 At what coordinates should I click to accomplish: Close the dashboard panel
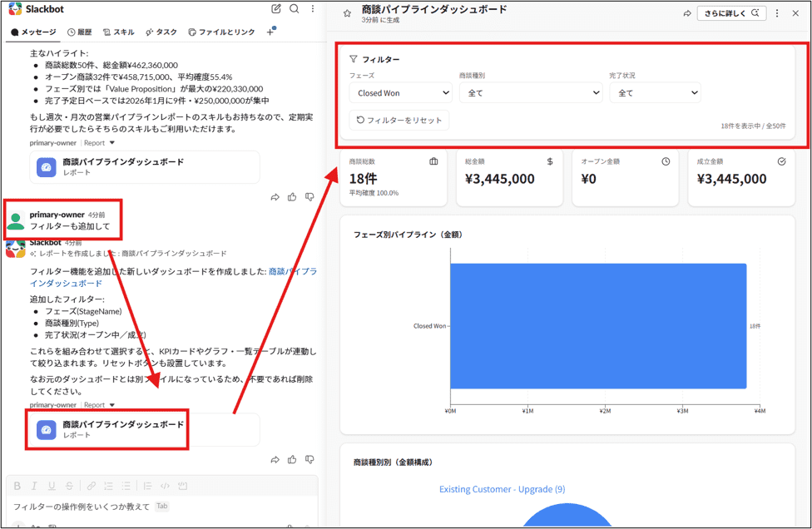coord(795,13)
